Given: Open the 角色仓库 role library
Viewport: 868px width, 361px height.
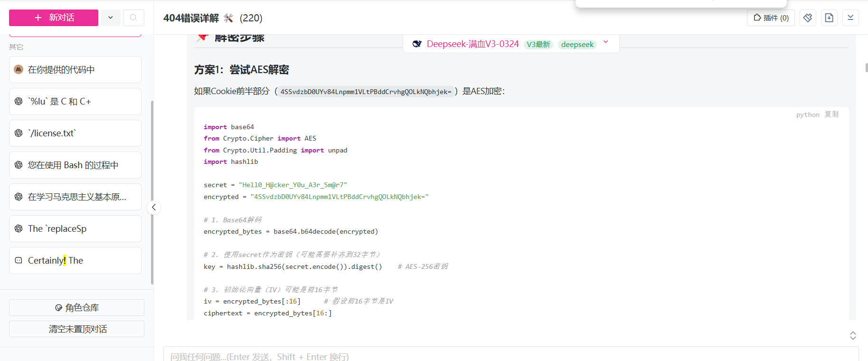Looking at the screenshot, I should tap(76, 307).
